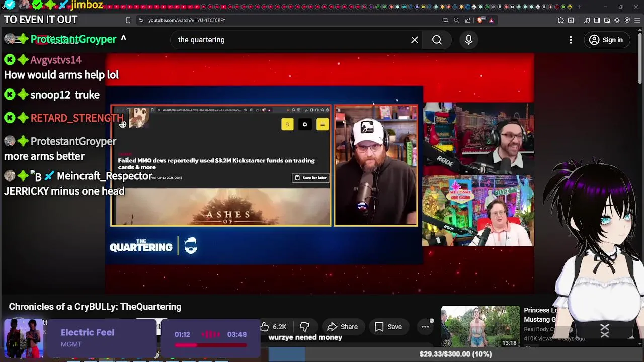Click the 'Princess' recommended video title
Image resolution: width=644 pixels, height=362 pixels.
click(x=540, y=315)
